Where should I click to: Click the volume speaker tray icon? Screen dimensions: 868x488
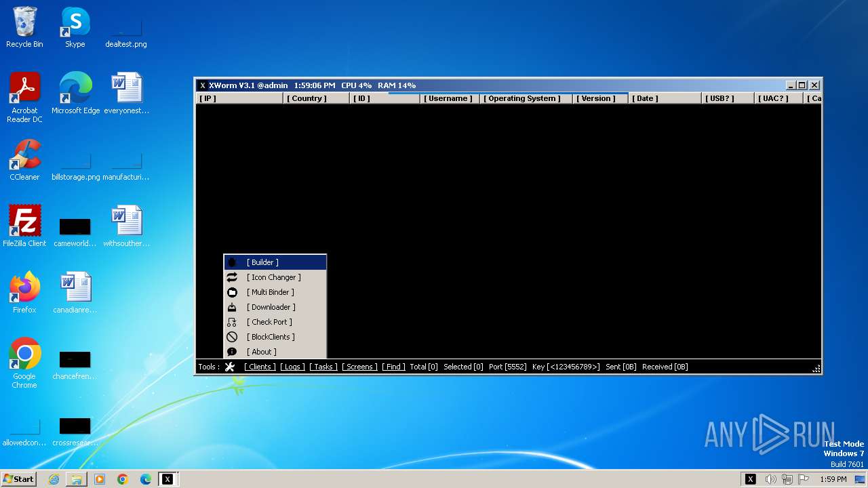click(x=770, y=479)
